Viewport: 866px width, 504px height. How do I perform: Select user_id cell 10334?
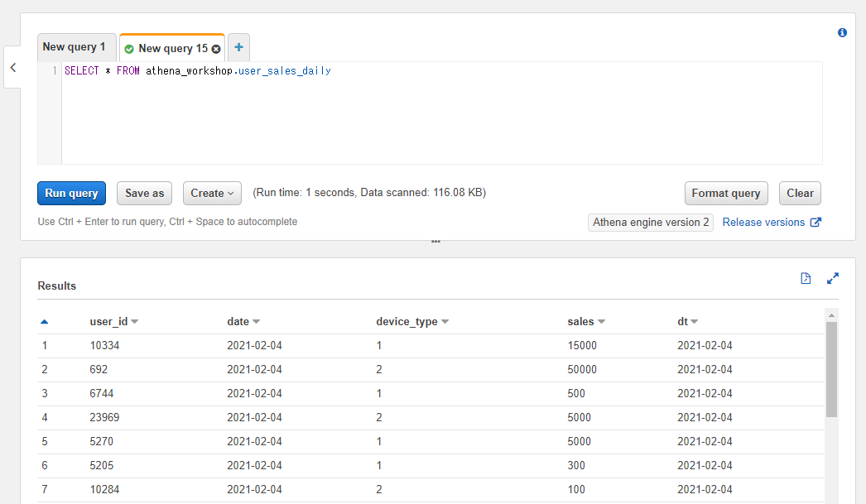104,346
